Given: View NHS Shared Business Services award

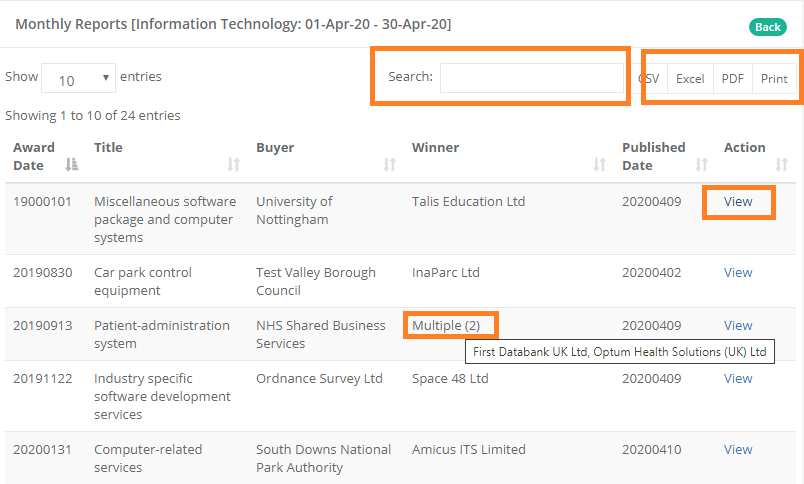Looking at the screenshot, I should click(x=738, y=326).
